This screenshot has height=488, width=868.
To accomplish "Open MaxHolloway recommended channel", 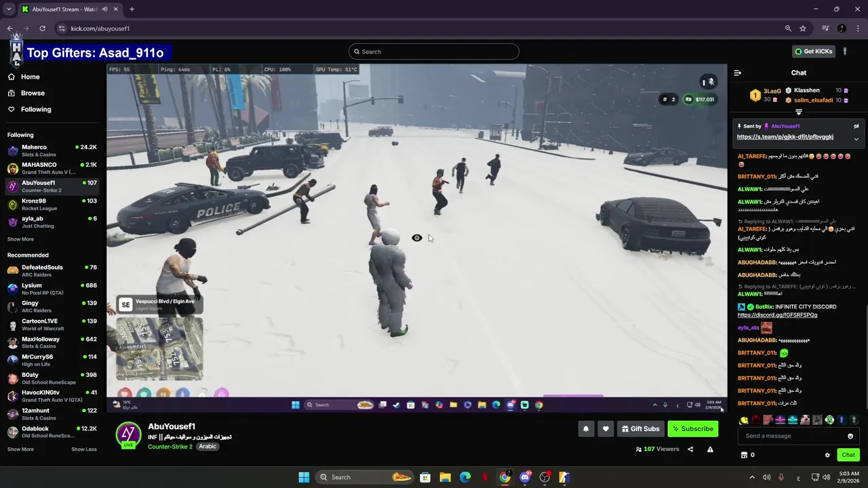I will click(52, 342).
